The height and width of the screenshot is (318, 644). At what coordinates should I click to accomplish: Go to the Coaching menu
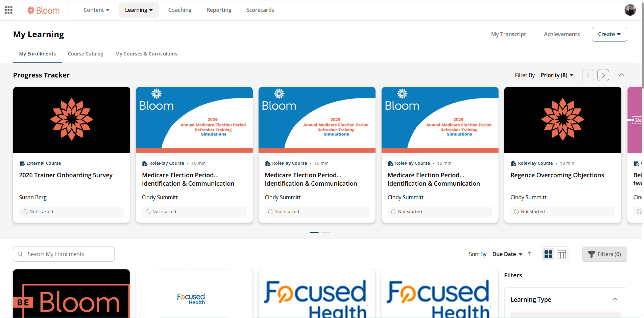point(180,10)
